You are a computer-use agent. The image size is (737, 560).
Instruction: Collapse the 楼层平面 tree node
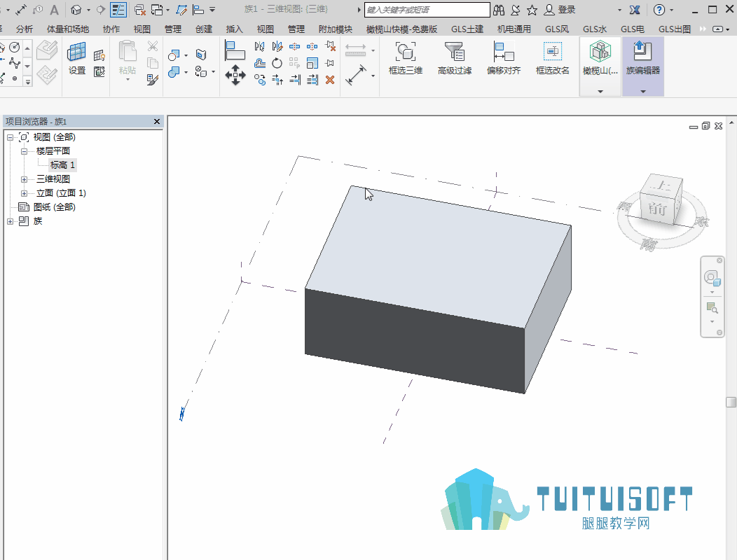point(24,151)
